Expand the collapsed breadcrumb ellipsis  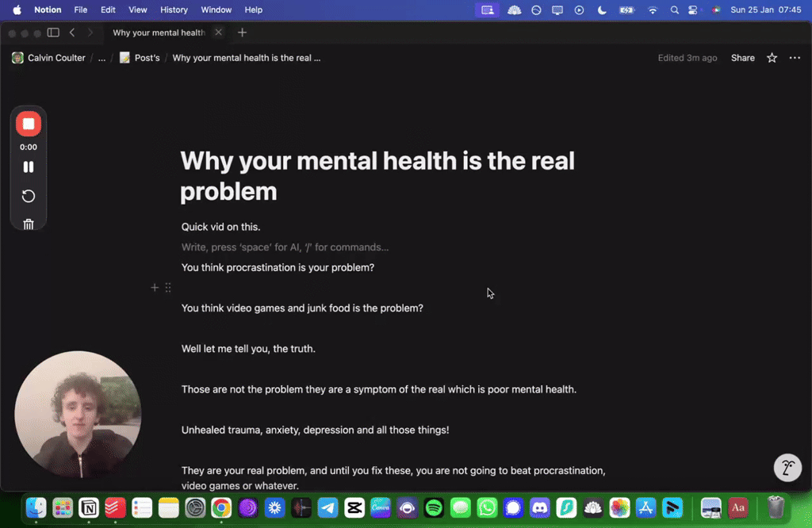[x=101, y=57]
